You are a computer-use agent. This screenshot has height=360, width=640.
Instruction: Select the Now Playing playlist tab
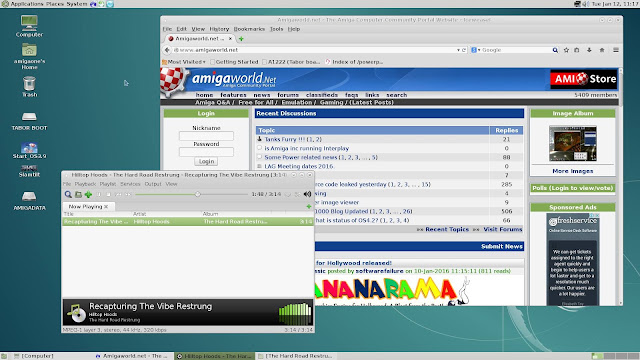(x=85, y=207)
